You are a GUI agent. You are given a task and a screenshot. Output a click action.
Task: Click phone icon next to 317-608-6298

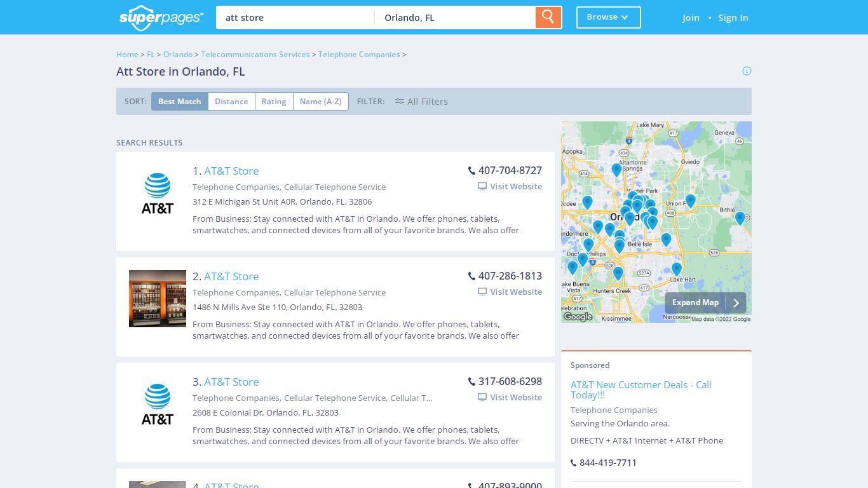click(x=471, y=382)
